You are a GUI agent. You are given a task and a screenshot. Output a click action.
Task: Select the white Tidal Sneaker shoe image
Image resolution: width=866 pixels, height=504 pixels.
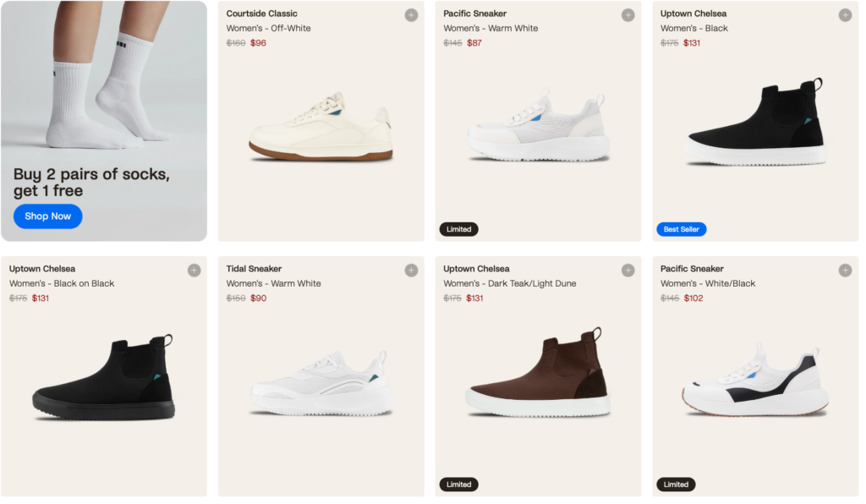pos(321,386)
